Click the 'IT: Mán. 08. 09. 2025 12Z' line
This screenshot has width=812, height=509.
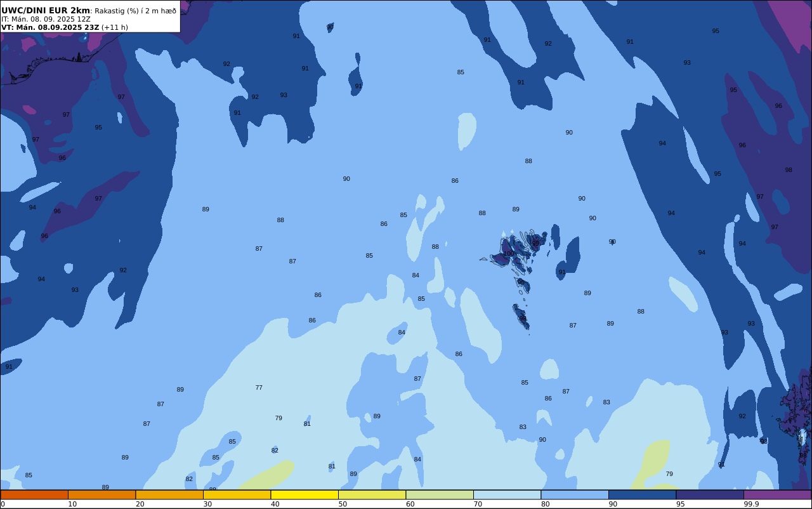[46, 19]
